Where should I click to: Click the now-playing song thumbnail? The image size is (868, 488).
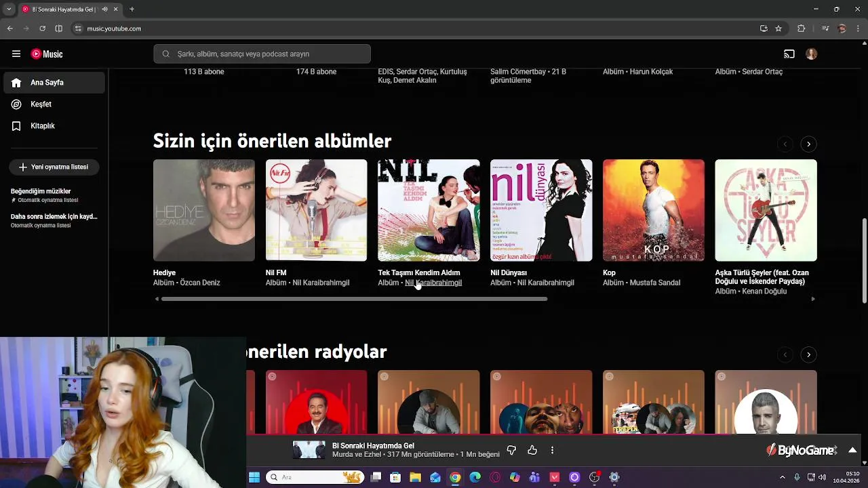point(309,450)
